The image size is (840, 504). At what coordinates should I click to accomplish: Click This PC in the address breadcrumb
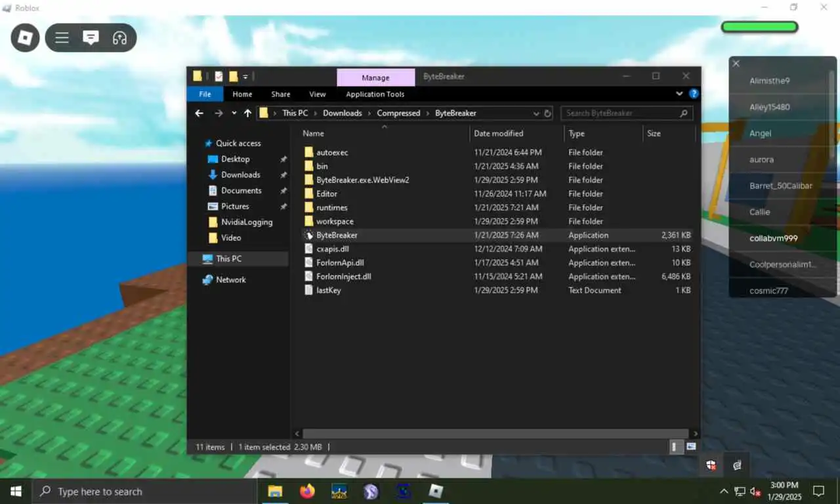tap(295, 113)
